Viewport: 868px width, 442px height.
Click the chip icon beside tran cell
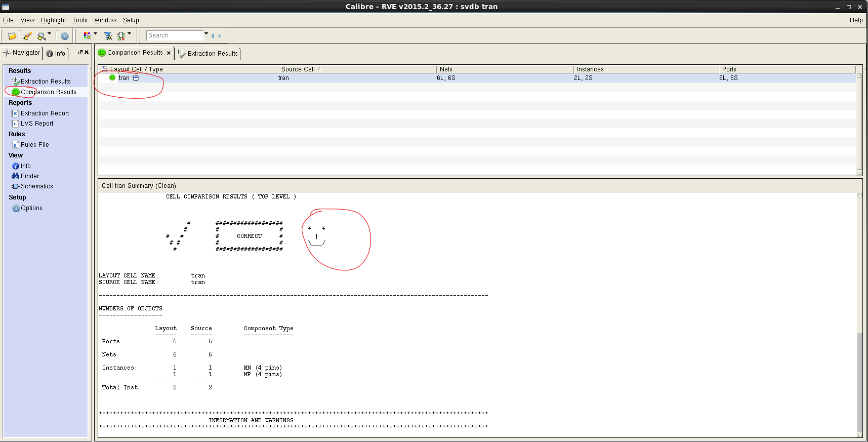(x=136, y=78)
